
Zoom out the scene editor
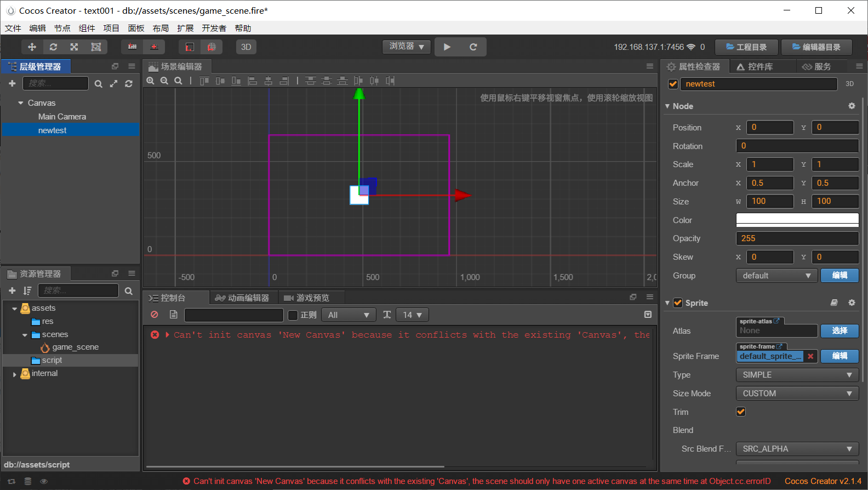(164, 81)
